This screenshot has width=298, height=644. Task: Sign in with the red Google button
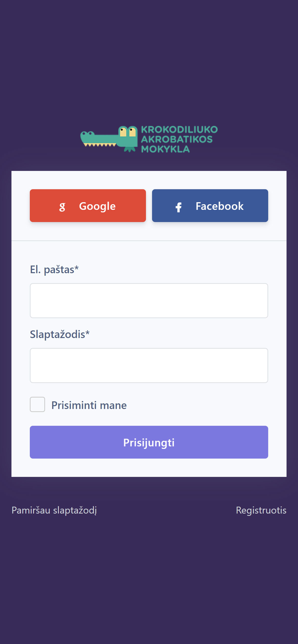pyautogui.click(x=88, y=206)
